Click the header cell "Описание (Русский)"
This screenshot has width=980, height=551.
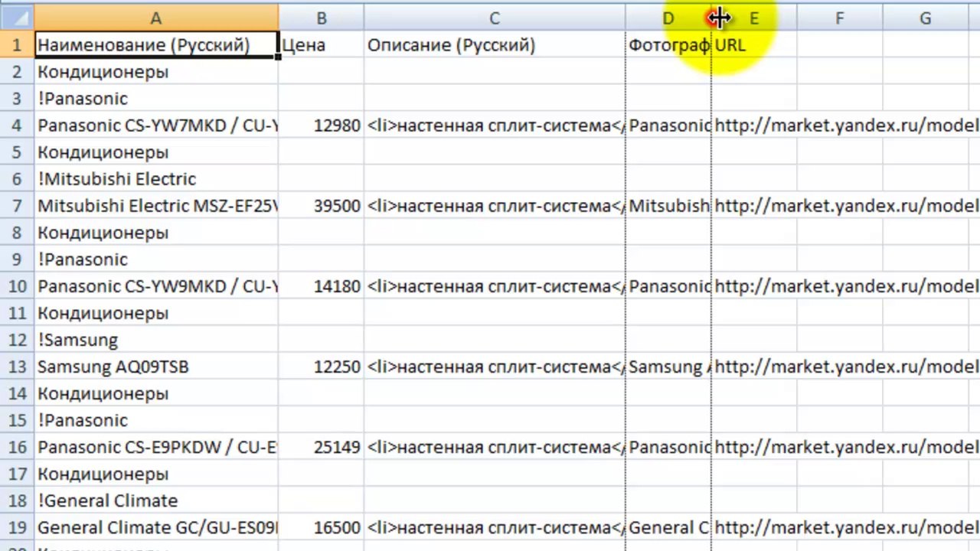tap(495, 45)
